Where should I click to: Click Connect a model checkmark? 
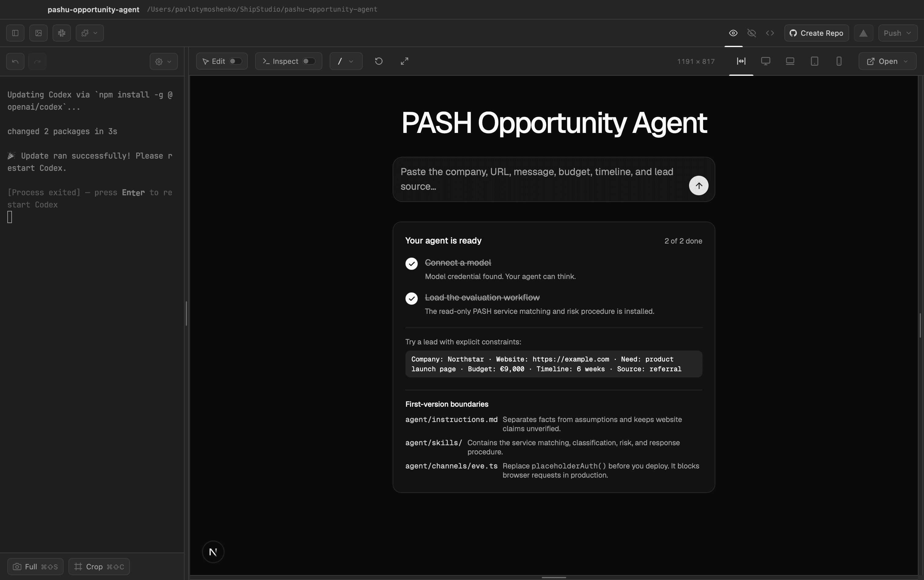[x=412, y=263]
